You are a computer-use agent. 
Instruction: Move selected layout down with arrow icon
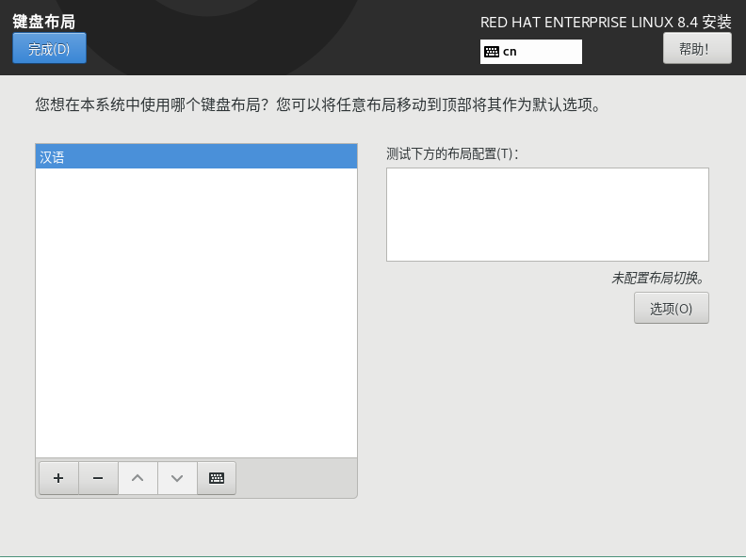pos(177,478)
